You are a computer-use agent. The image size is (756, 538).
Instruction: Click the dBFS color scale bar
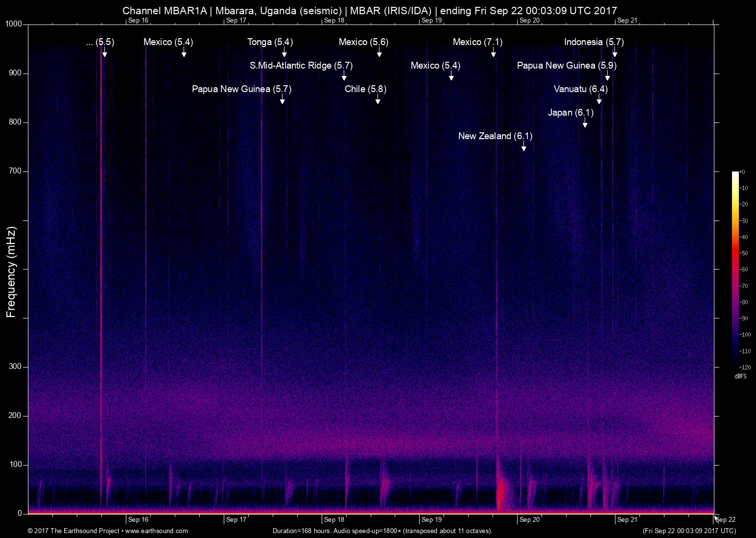[735, 269]
